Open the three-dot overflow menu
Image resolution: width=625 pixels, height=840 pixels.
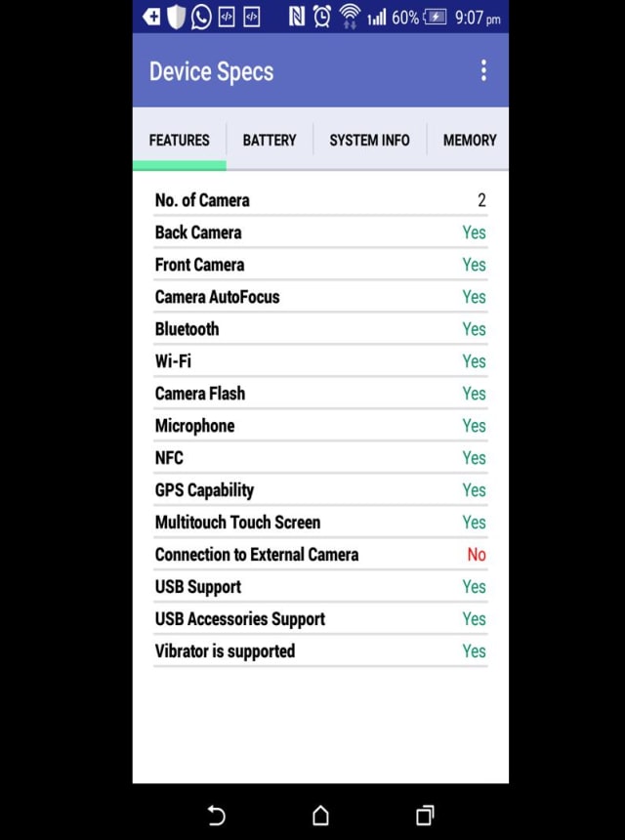pos(483,70)
